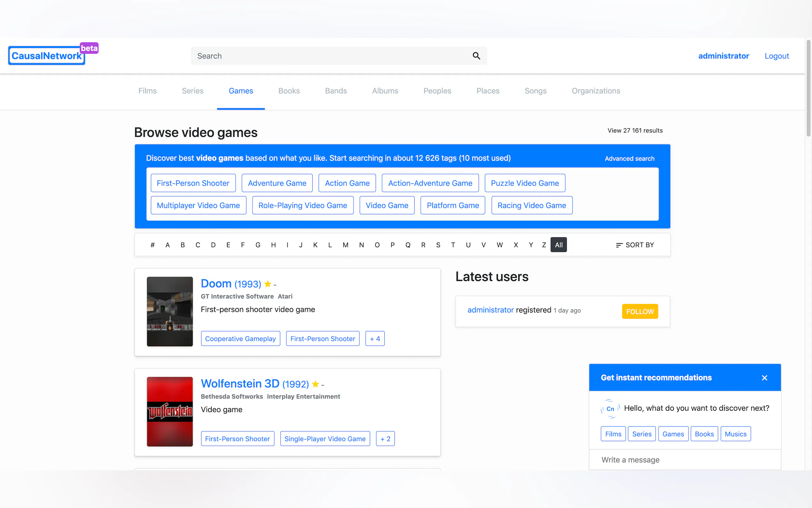Viewport: 812px width, 508px height.
Task: Close the instant recommendations chat panel
Action: [764, 377]
